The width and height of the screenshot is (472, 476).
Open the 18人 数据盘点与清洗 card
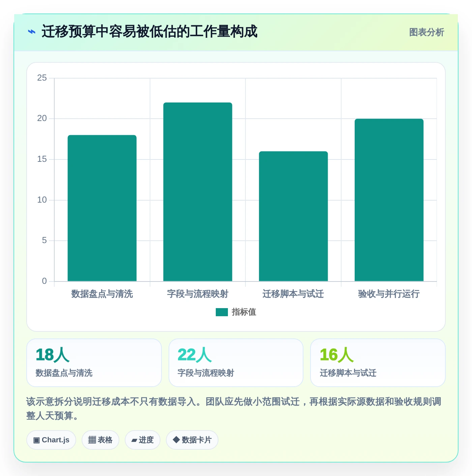tap(94, 363)
